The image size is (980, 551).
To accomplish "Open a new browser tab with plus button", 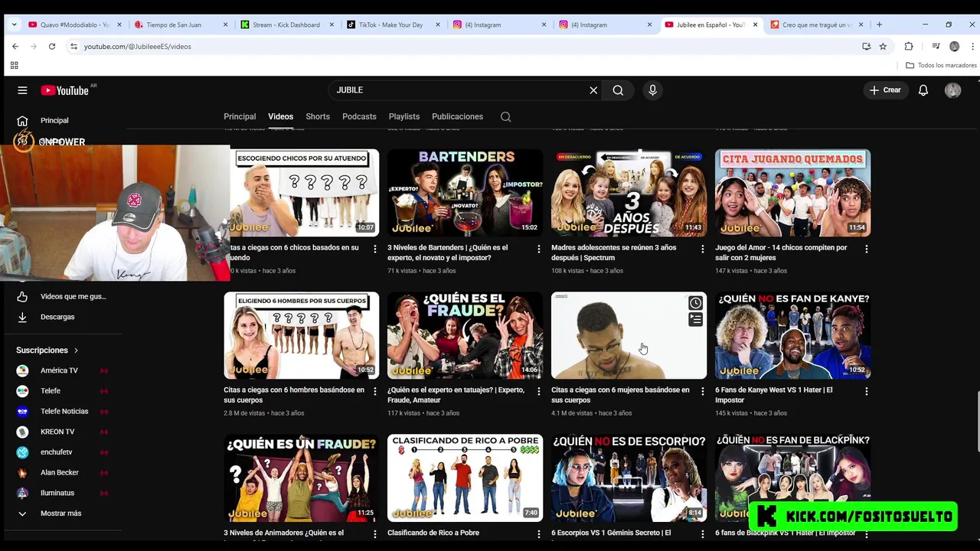I will coord(879,24).
